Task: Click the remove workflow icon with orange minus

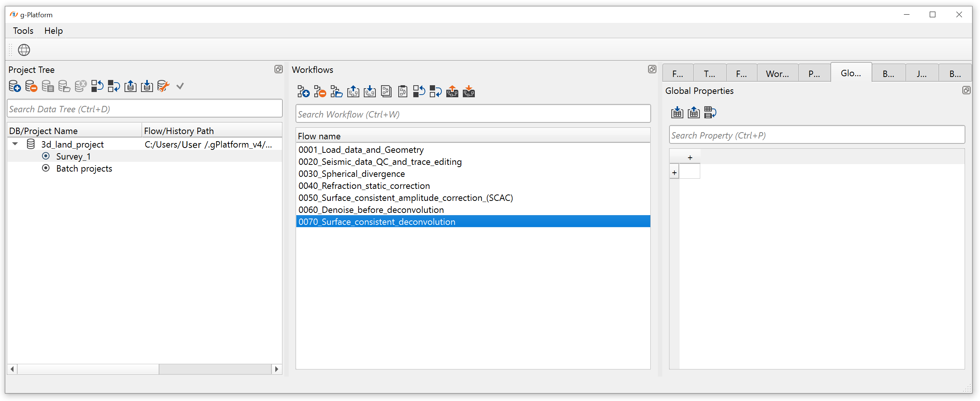Action: coord(320,92)
